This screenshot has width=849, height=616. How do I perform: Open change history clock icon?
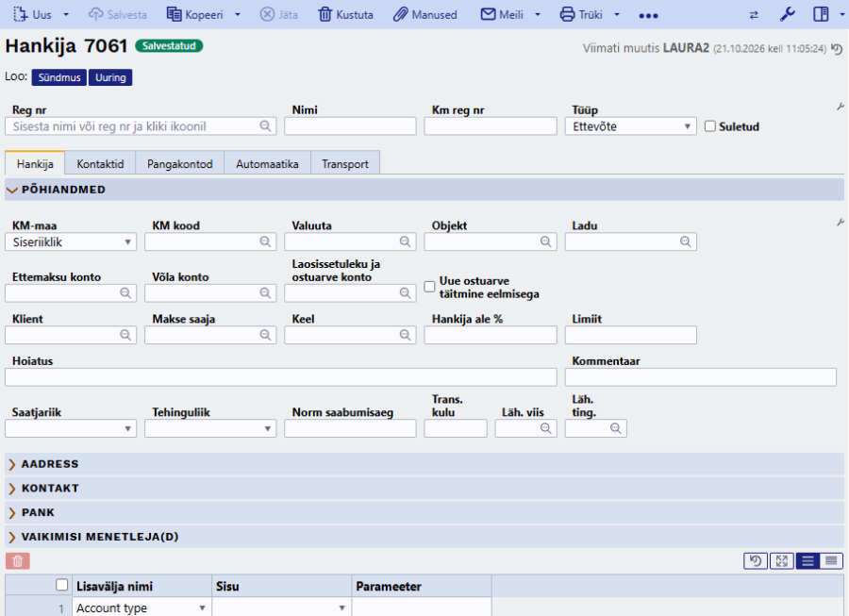[837, 49]
